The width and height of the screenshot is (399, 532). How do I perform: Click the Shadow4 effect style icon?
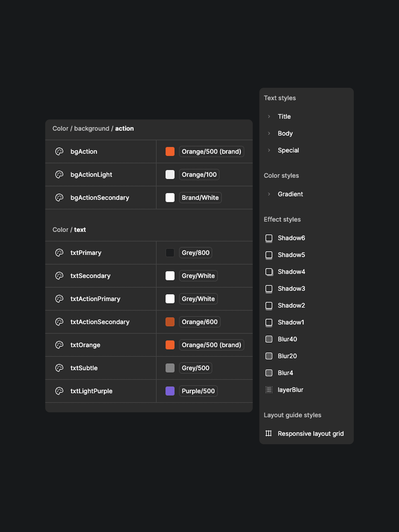[269, 272]
